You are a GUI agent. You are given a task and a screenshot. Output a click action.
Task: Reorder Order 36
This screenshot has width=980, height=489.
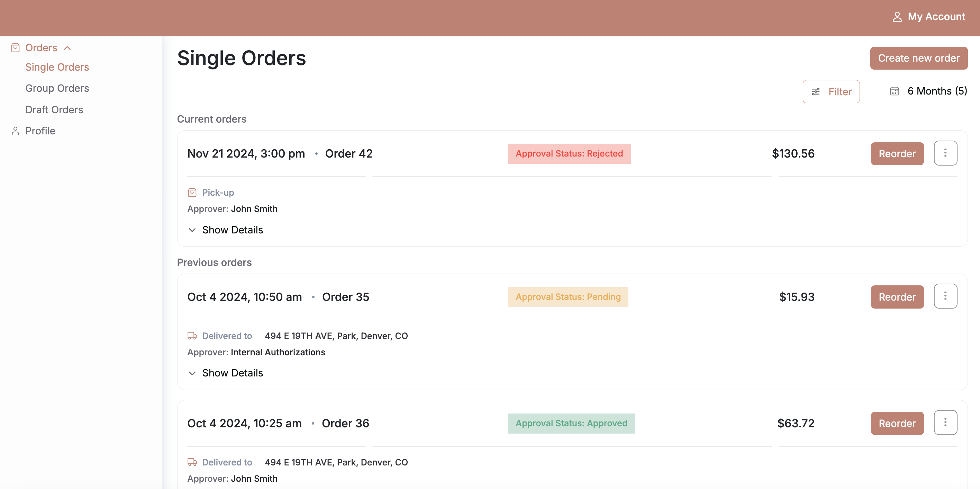click(x=897, y=423)
